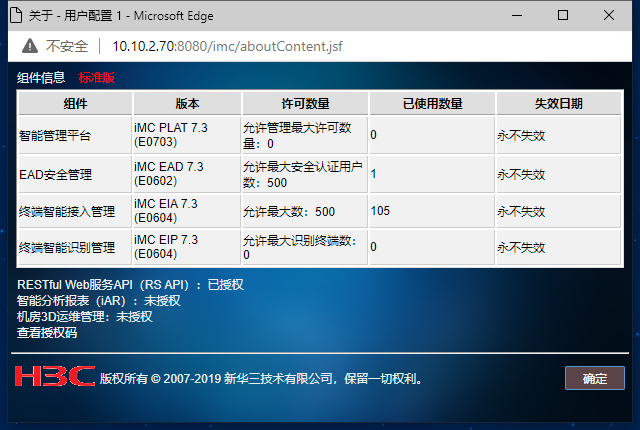The image size is (640, 430).
Task: Click iMC EIP 7.3 (E0604) version cell
Action: (x=187, y=247)
